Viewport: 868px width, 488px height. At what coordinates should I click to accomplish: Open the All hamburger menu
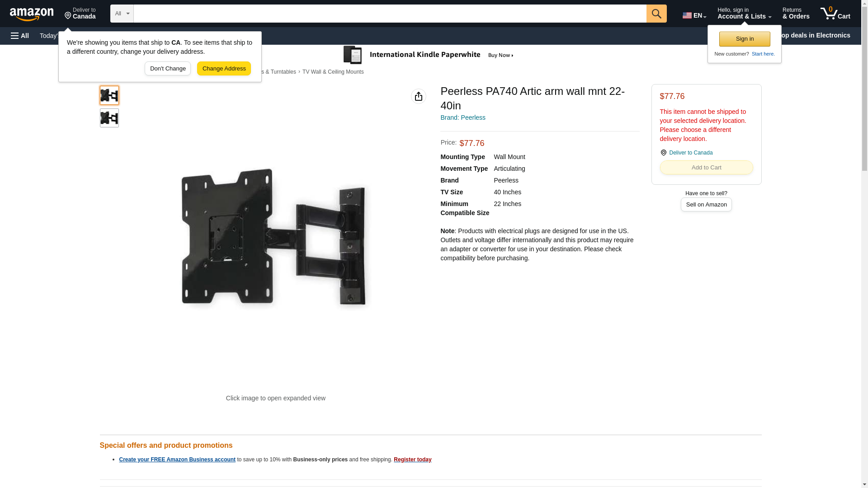(x=20, y=36)
